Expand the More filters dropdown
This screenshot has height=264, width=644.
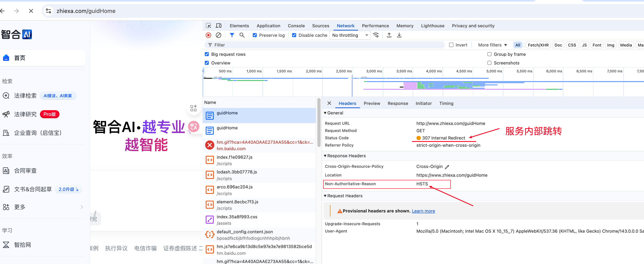[x=492, y=45]
